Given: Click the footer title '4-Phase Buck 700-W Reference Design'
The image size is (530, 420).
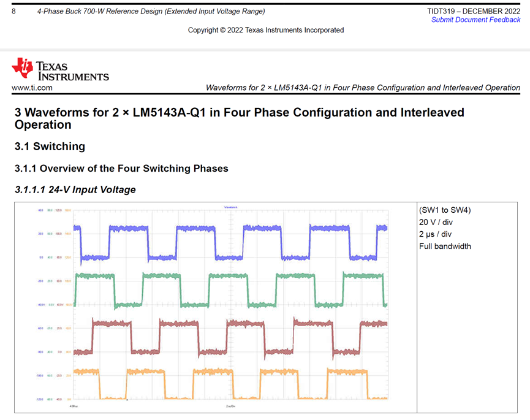Looking at the screenshot, I should click(151, 11).
